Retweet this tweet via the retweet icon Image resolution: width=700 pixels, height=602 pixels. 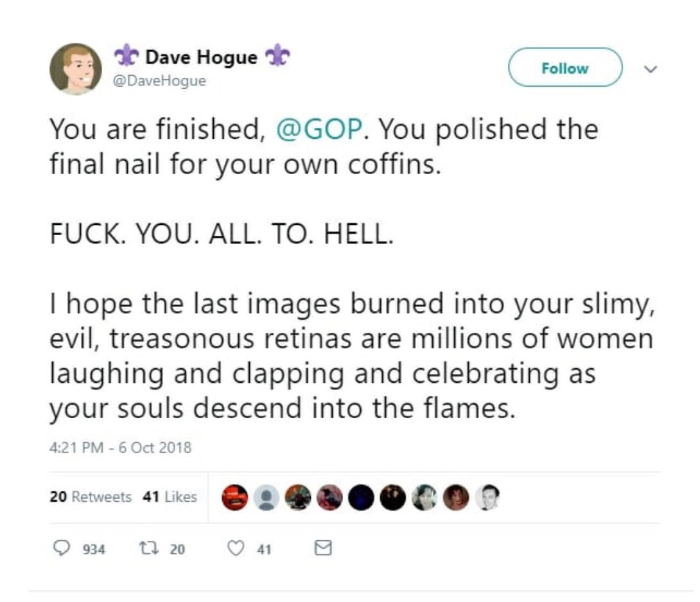148,548
